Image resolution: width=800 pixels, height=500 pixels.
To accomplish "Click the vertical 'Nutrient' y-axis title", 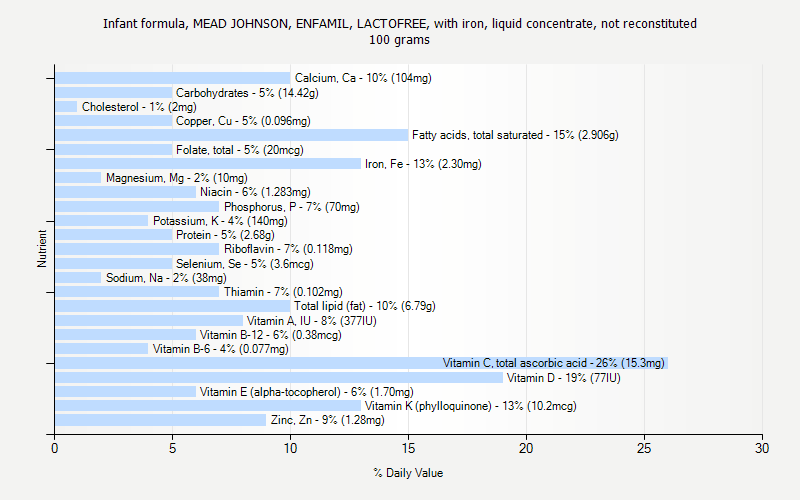I will [42, 248].
